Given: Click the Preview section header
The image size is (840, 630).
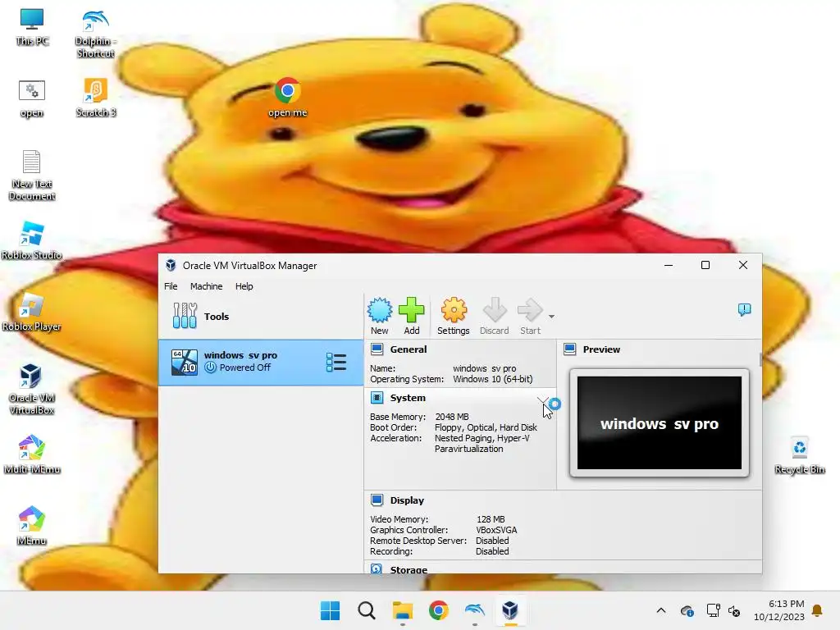Looking at the screenshot, I should click(x=601, y=349).
